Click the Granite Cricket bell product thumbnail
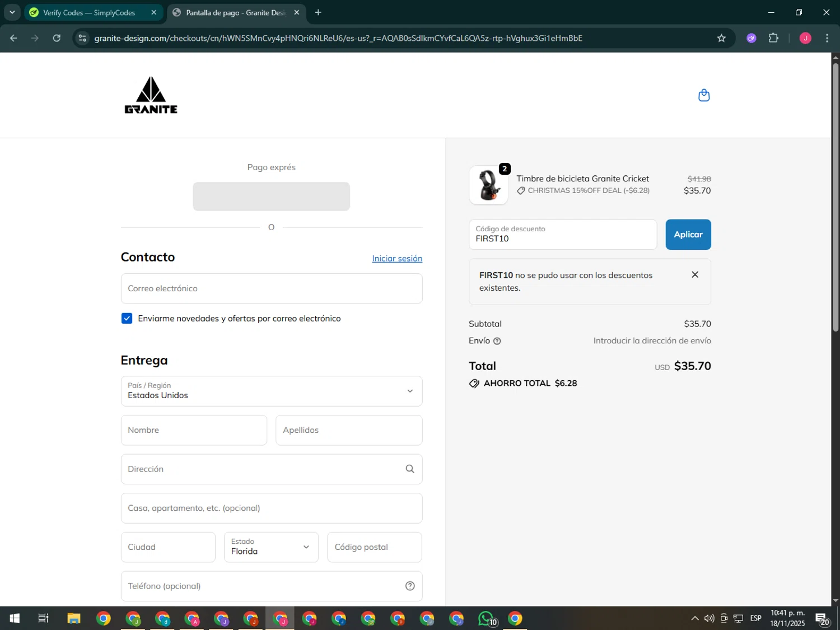 [x=489, y=185]
